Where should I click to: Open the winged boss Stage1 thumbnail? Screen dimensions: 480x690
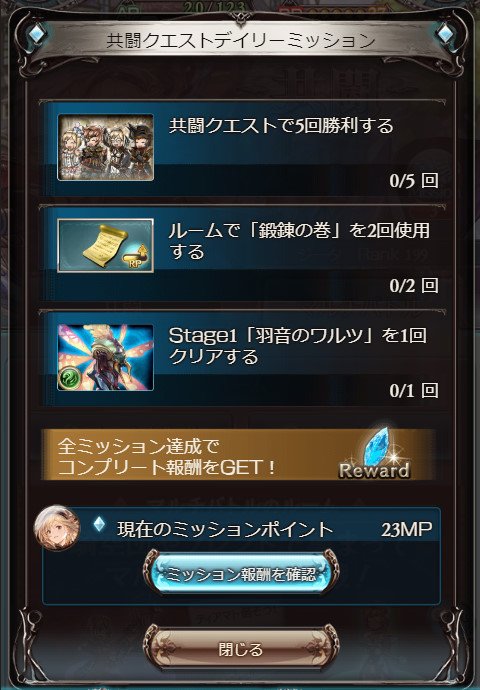tap(106, 357)
